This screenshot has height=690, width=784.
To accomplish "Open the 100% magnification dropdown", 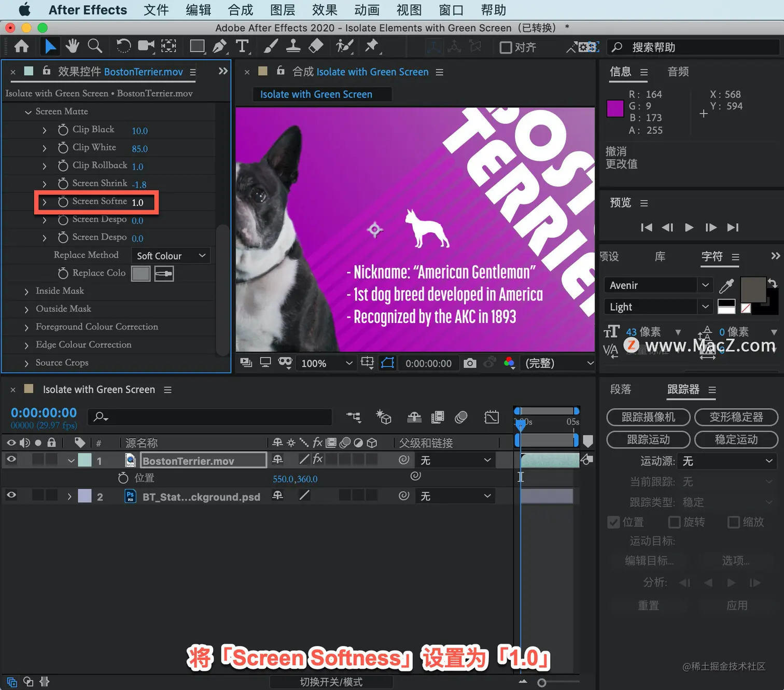I will click(x=326, y=363).
